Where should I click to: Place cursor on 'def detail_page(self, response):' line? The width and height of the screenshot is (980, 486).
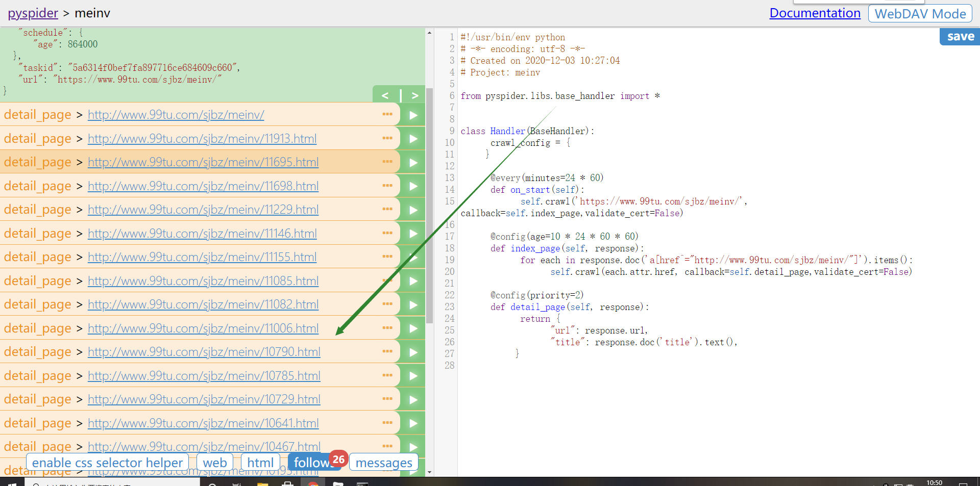pyautogui.click(x=570, y=307)
